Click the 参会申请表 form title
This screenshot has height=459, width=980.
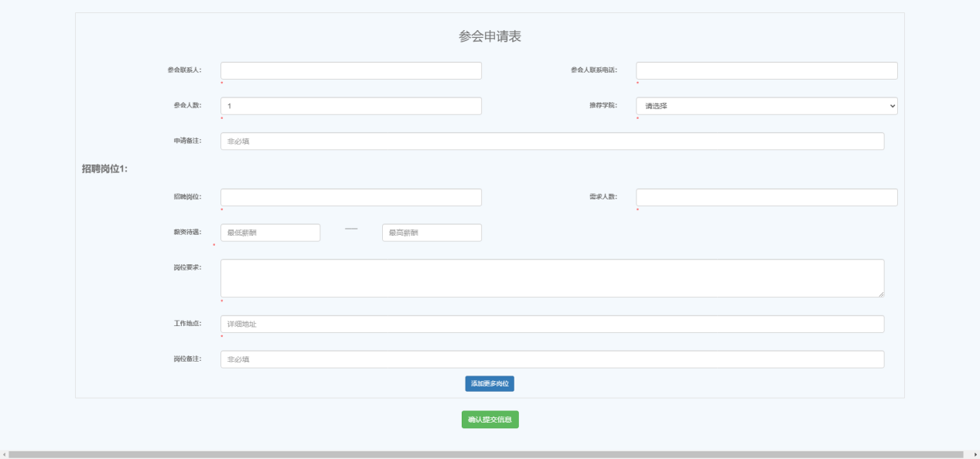pyautogui.click(x=490, y=36)
